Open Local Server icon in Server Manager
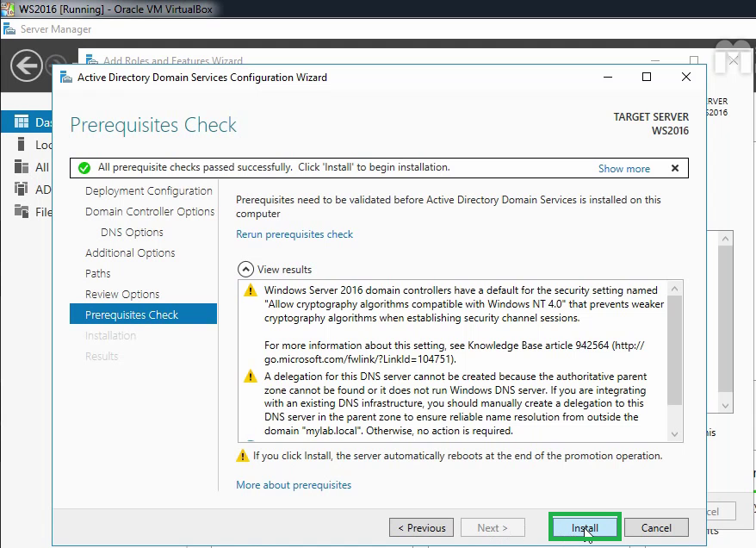Image resolution: width=756 pixels, height=548 pixels. pos(22,144)
